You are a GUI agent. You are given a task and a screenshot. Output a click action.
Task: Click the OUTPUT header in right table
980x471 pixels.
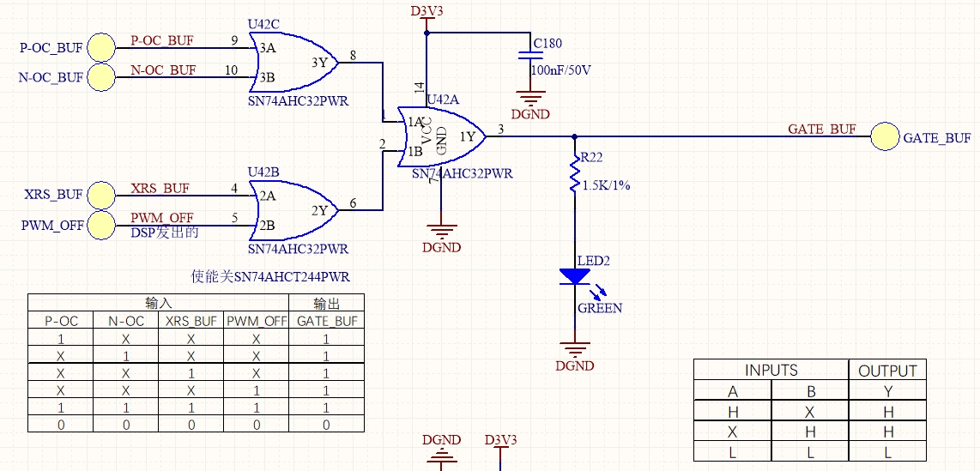click(887, 371)
